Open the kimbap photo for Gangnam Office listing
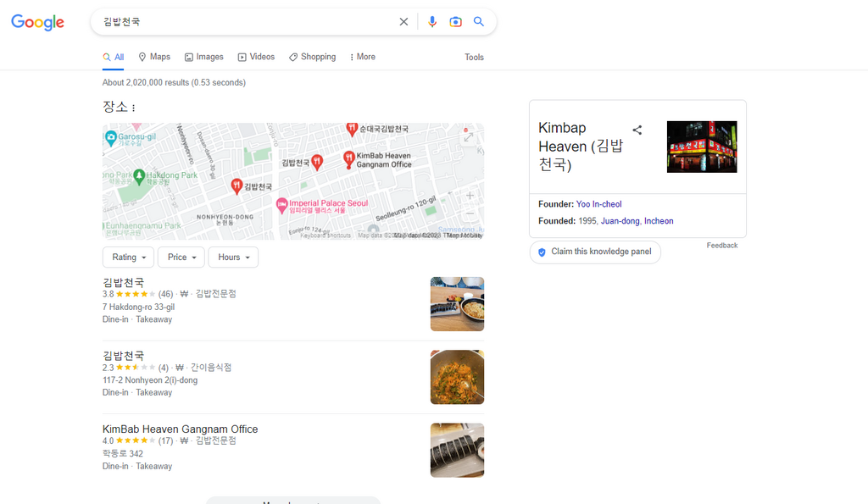This screenshot has width=868, height=504. (x=457, y=451)
